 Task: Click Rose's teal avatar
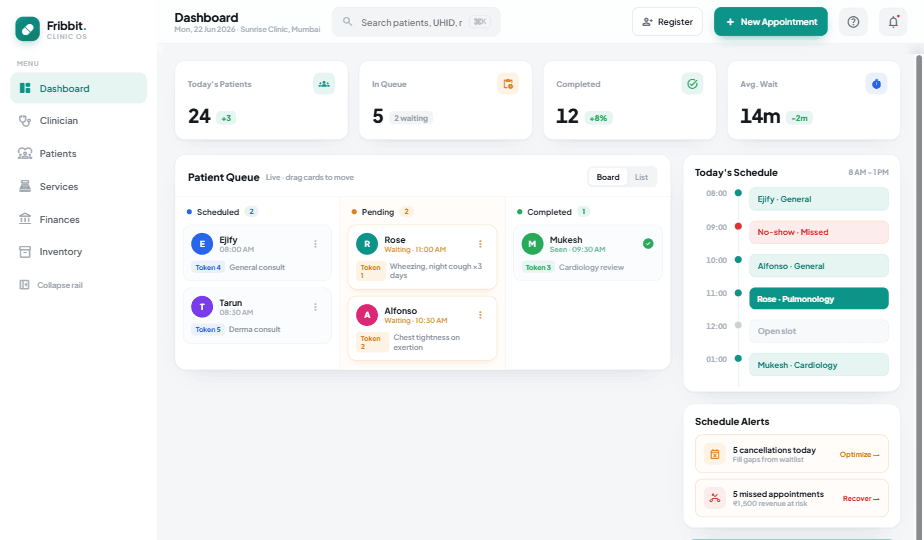pyautogui.click(x=367, y=244)
